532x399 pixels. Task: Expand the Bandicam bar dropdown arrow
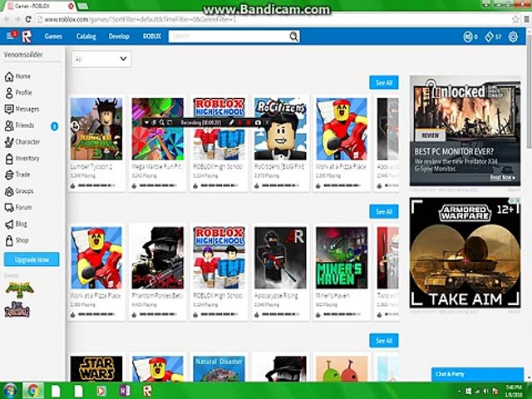[146, 122]
